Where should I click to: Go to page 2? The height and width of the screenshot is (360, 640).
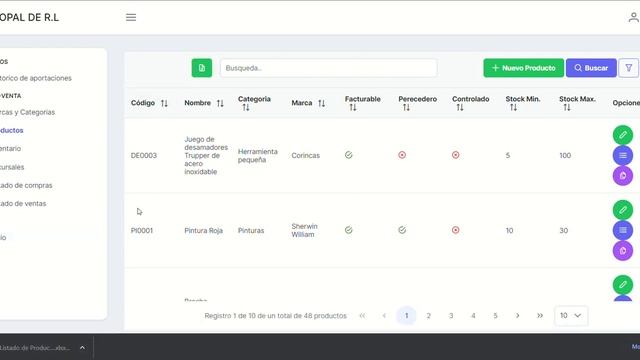429,316
